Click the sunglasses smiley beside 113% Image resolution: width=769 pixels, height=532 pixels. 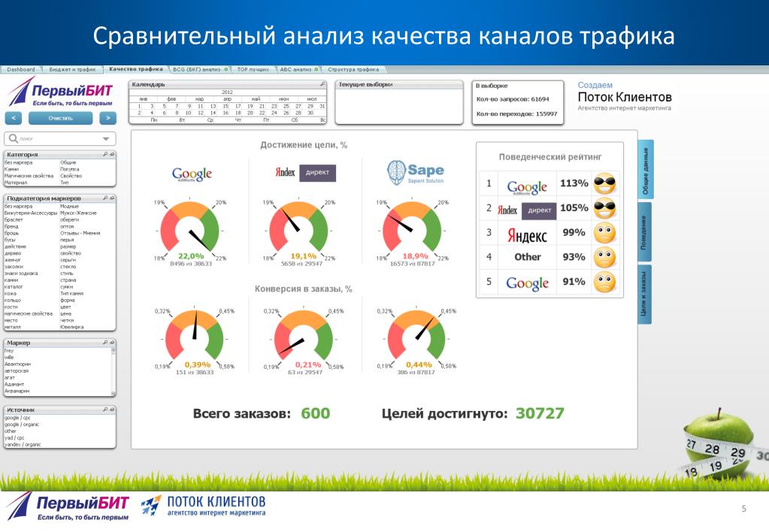tap(604, 184)
